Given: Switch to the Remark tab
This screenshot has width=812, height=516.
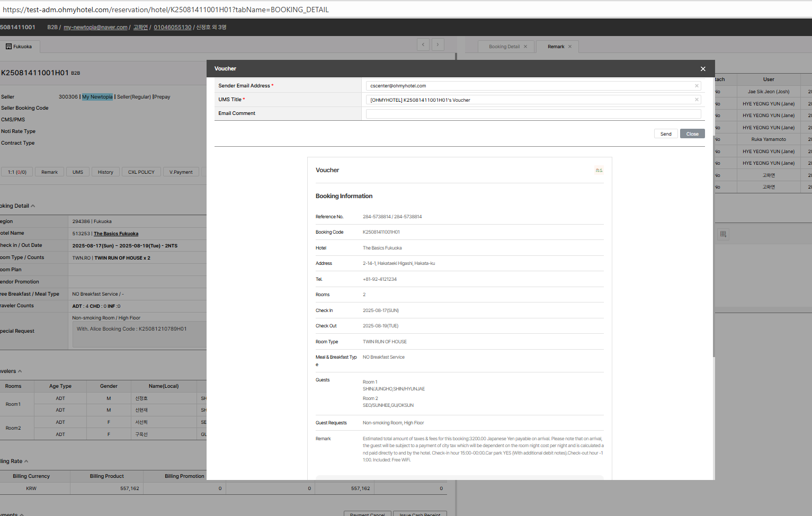Looking at the screenshot, I should pos(557,47).
